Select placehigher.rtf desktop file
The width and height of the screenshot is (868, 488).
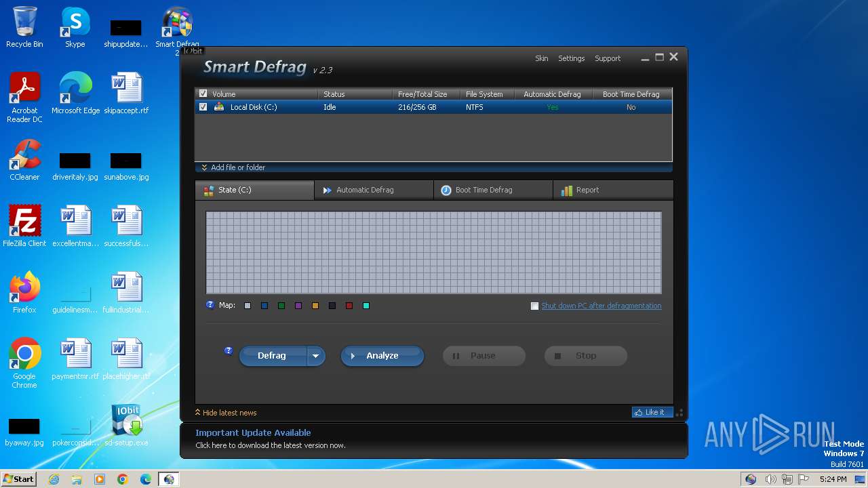point(126,359)
